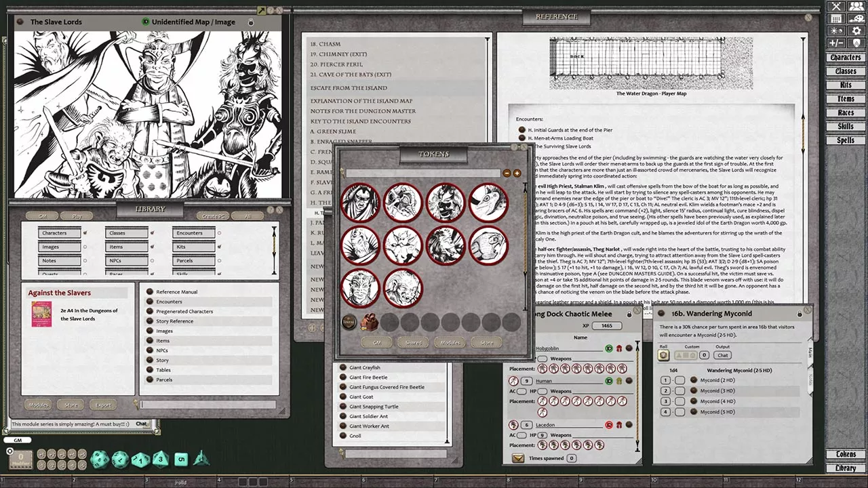The width and height of the screenshot is (868, 488).
Task: Switch to the Main tab of the Wandering Myconid window
Action: [x=810, y=352]
